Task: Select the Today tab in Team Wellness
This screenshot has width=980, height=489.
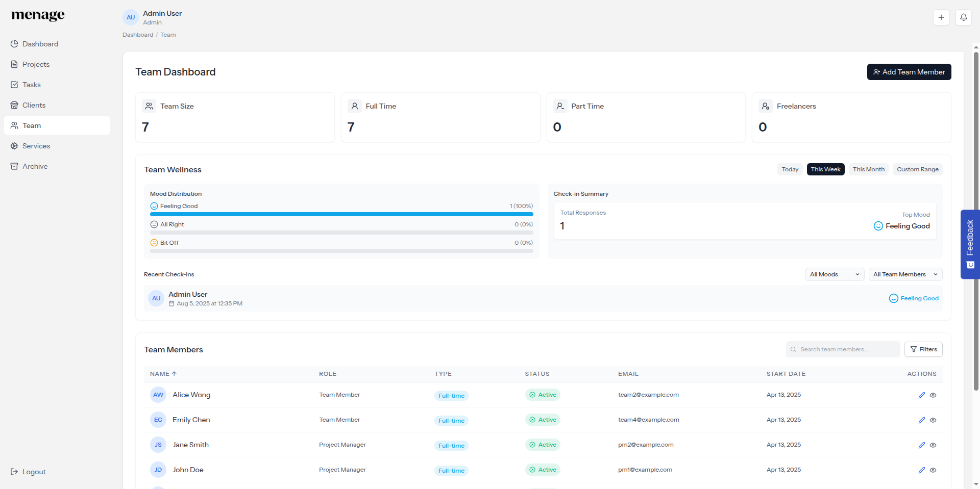Action: tap(790, 169)
